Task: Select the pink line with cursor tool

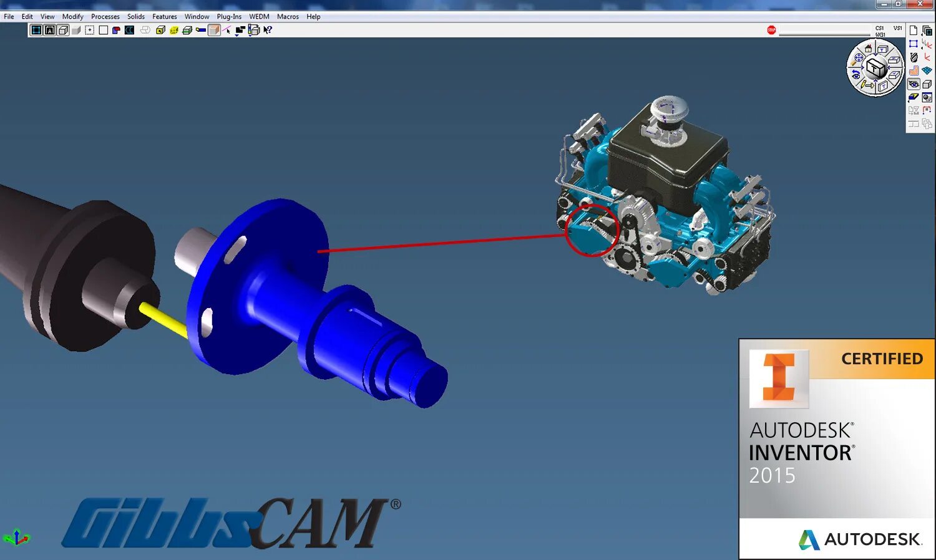Action: point(227,30)
